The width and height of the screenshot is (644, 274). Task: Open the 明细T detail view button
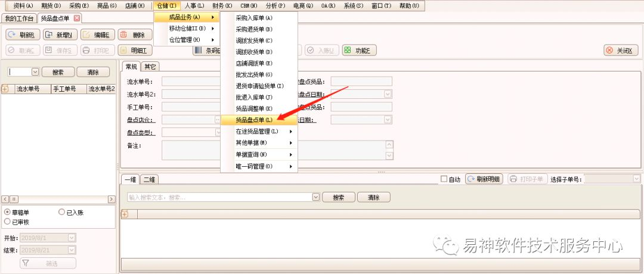click(135, 51)
